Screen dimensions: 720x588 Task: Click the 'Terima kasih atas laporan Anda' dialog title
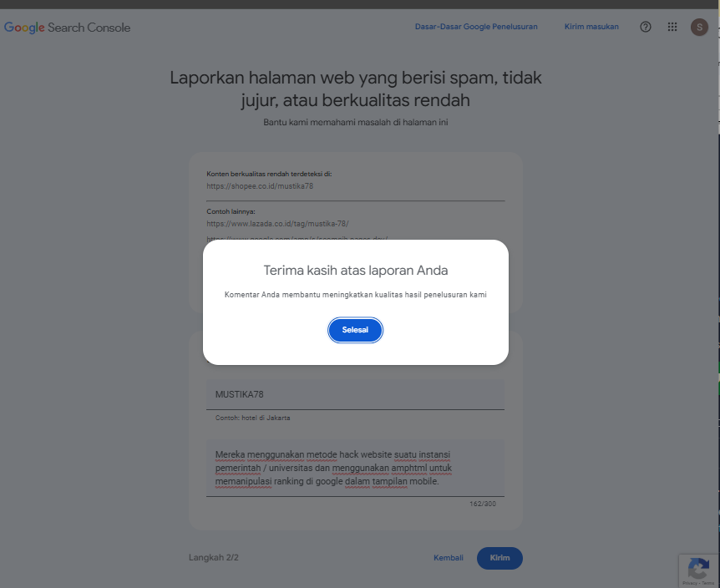click(x=356, y=271)
